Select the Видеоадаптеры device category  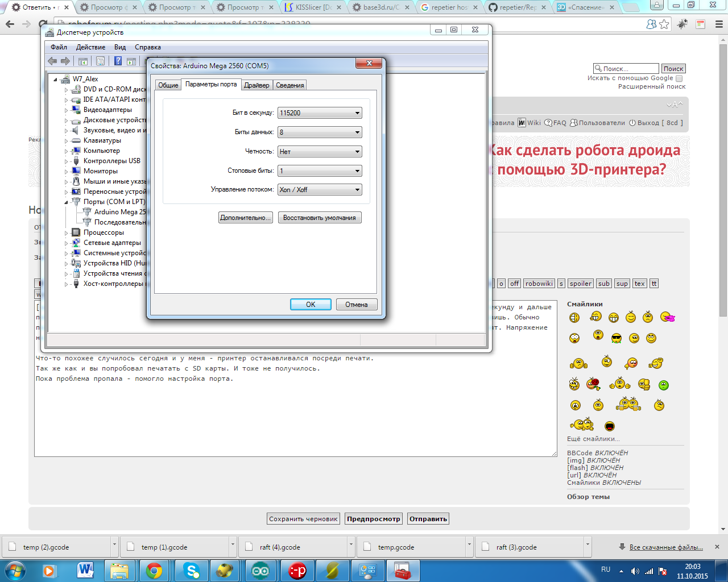click(107, 110)
